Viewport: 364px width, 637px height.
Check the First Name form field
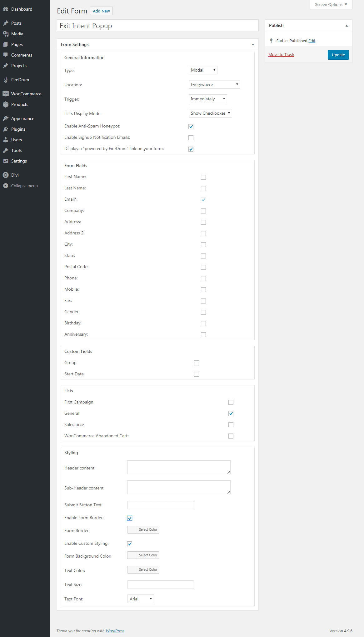click(203, 177)
